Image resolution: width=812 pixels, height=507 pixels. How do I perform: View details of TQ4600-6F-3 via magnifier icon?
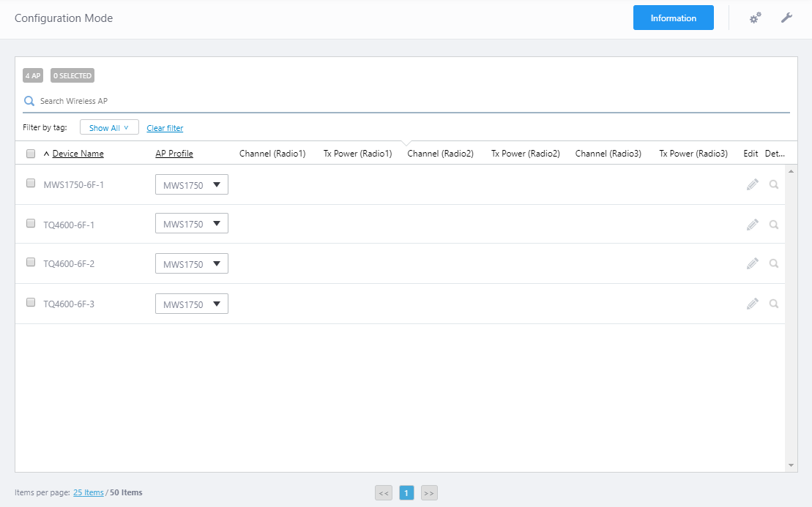(774, 304)
